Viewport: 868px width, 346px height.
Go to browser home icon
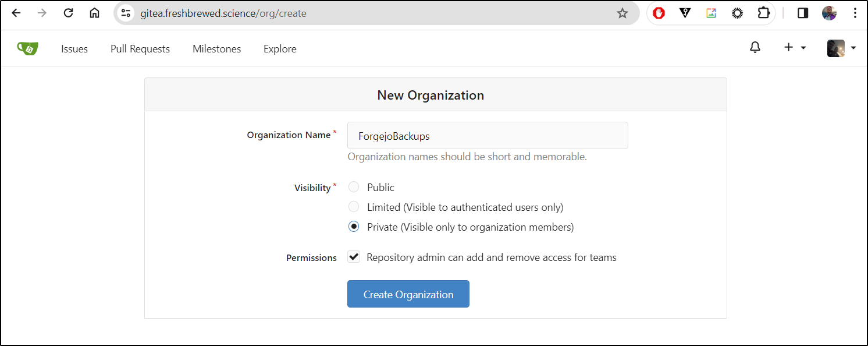pos(94,13)
